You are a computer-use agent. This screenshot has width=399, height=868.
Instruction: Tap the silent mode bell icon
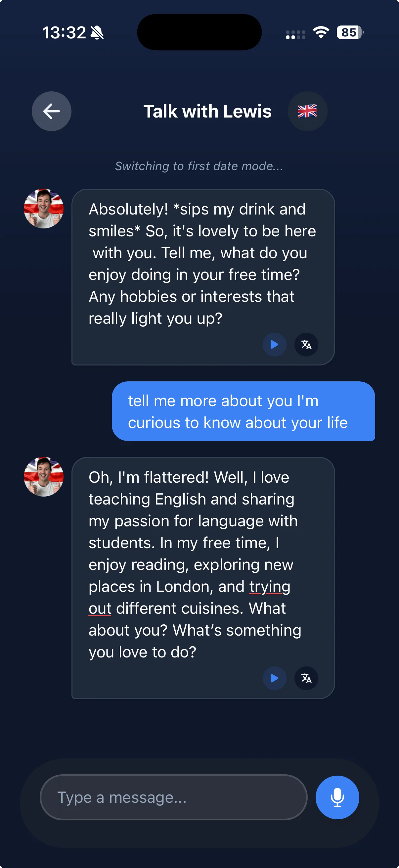click(97, 33)
